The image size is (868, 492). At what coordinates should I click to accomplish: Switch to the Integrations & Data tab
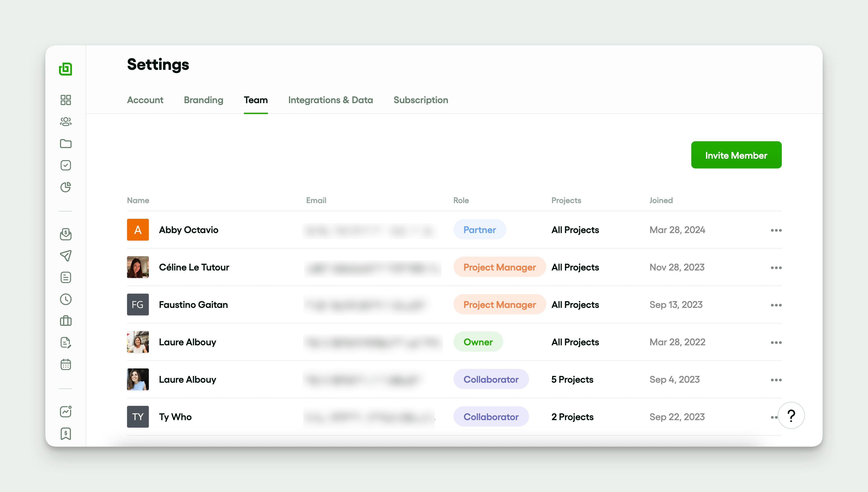coord(330,100)
